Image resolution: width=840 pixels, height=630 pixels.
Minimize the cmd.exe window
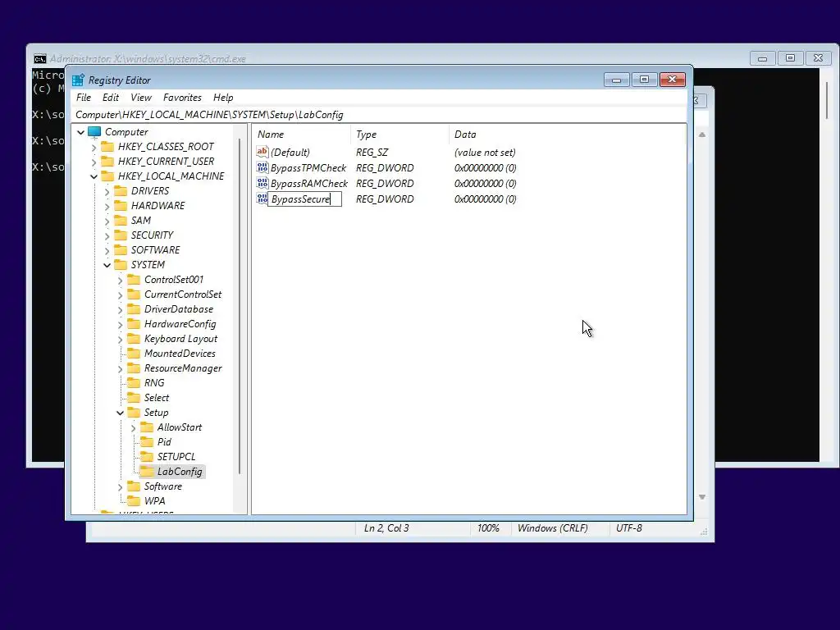coord(762,58)
